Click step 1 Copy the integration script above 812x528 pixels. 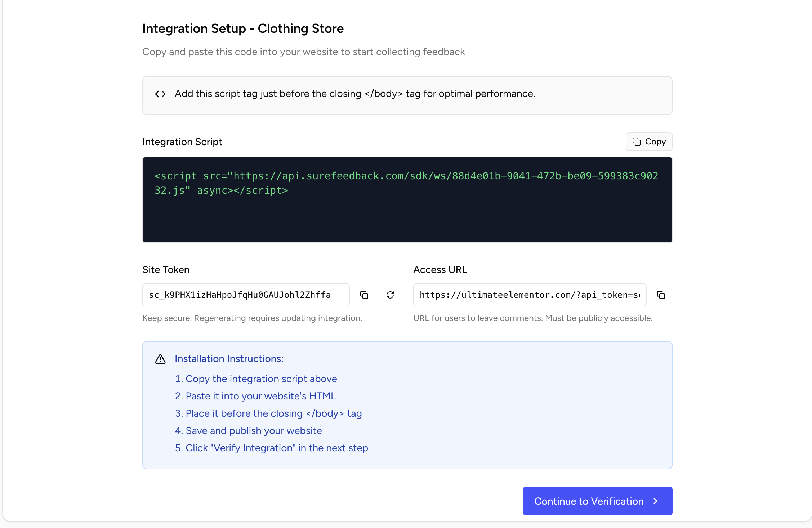(256, 379)
